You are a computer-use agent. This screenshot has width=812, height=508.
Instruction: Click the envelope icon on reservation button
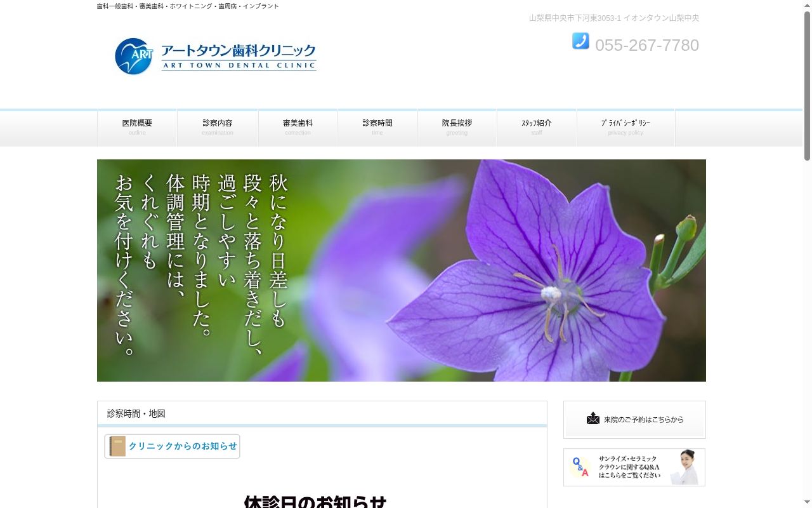(x=593, y=418)
